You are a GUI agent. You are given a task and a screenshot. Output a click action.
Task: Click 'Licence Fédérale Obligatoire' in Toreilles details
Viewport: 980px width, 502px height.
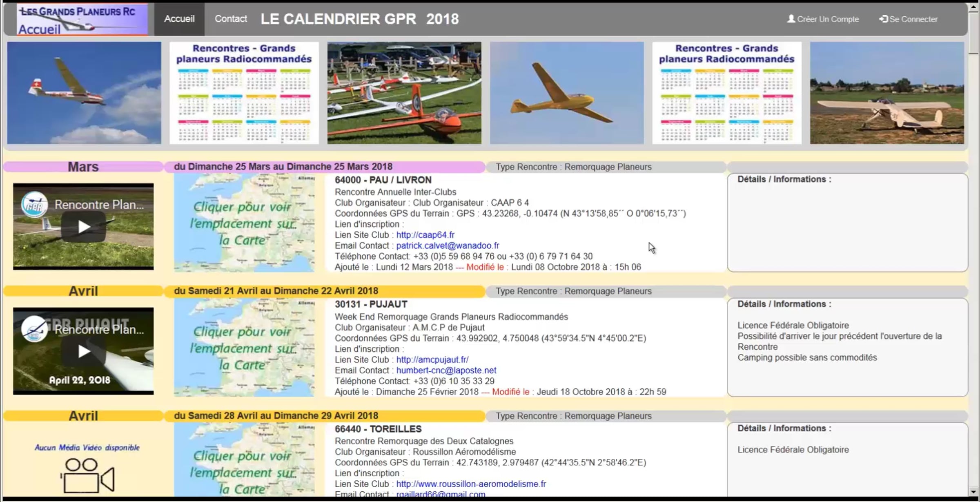pyautogui.click(x=793, y=449)
